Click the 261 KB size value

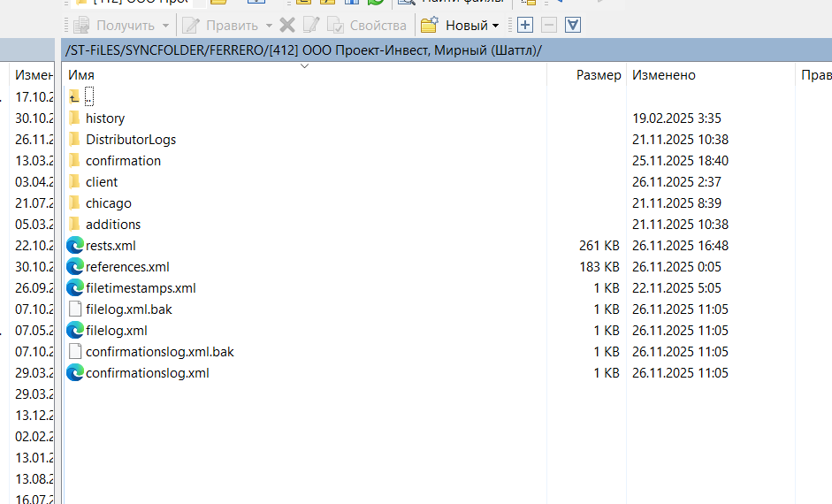click(x=599, y=246)
